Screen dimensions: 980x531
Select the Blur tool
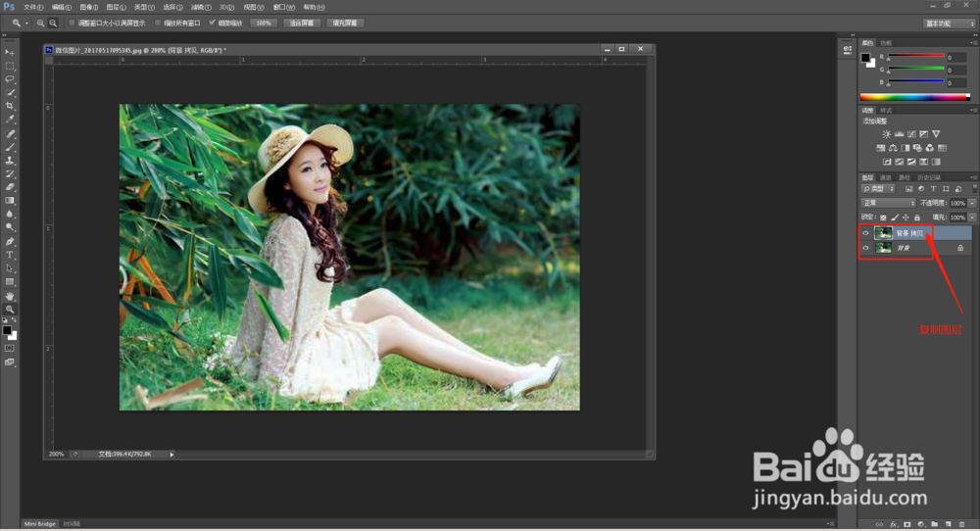[10, 215]
